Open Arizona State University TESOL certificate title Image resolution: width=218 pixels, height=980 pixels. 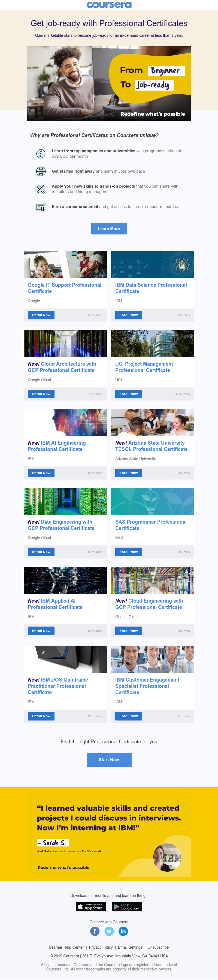click(152, 446)
